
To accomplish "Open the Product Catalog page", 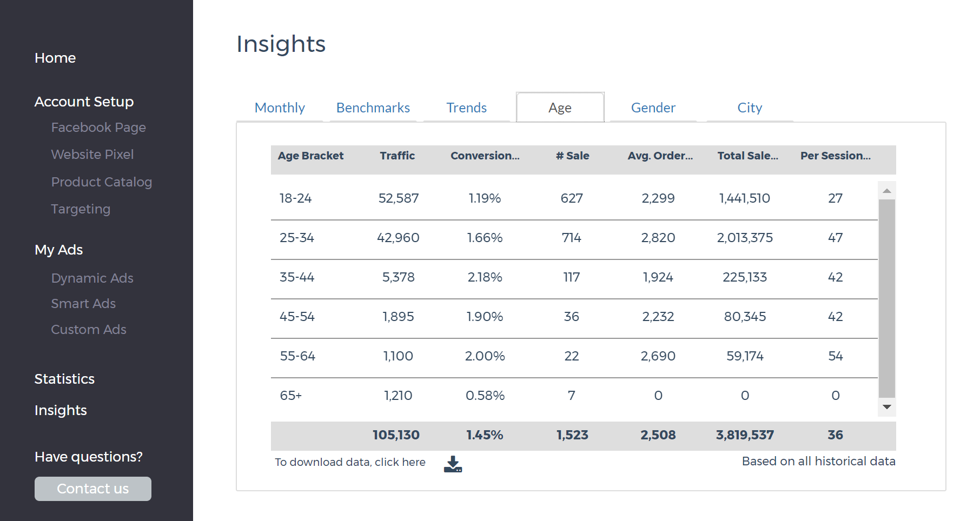I will pyautogui.click(x=101, y=182).
